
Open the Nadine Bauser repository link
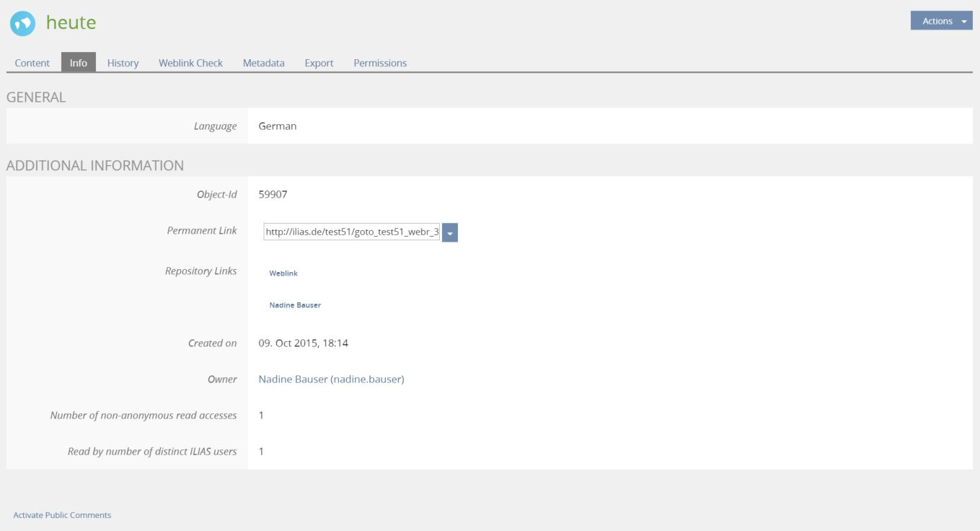295,305
